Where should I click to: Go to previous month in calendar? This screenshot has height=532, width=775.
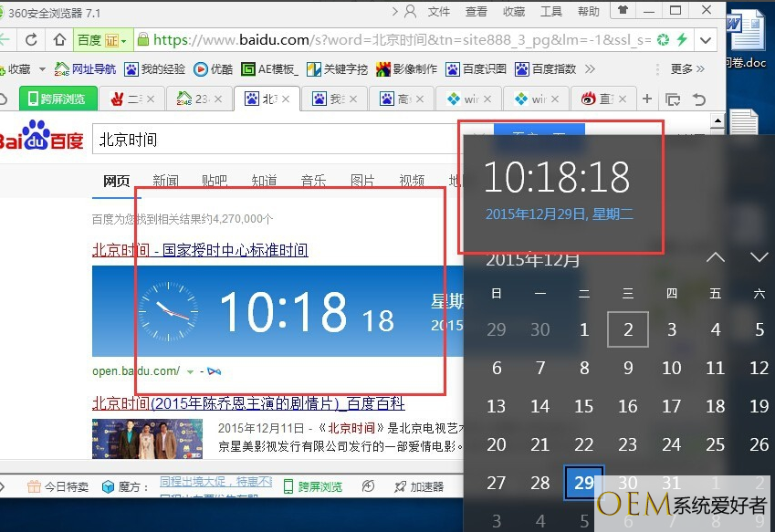click(x=716, y=257)
